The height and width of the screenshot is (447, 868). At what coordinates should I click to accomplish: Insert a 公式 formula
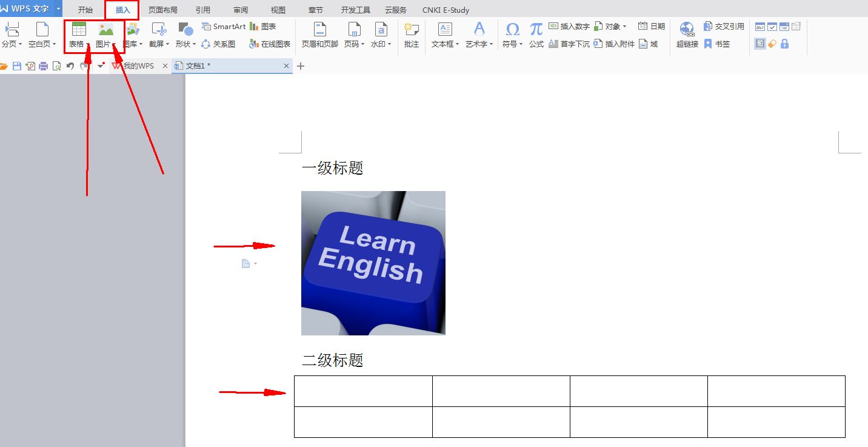point(536,35)
